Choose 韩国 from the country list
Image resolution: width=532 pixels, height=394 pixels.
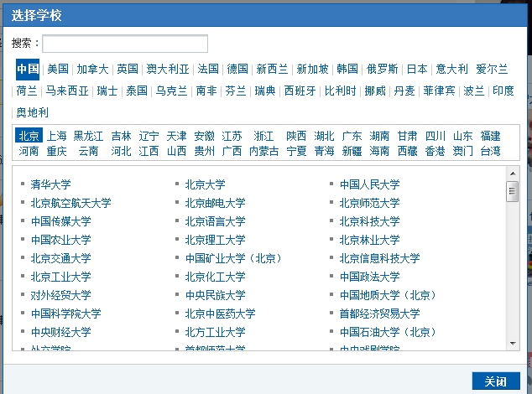[347, 70]
